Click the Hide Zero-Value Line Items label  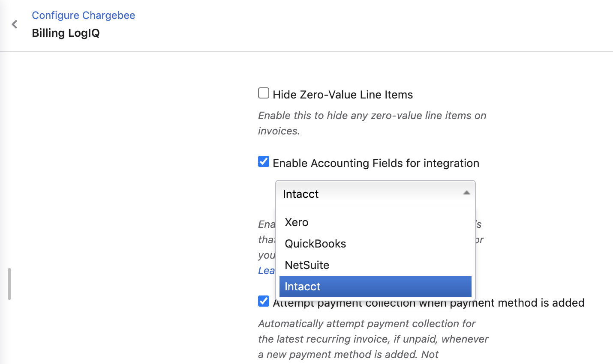click(343, 95)
